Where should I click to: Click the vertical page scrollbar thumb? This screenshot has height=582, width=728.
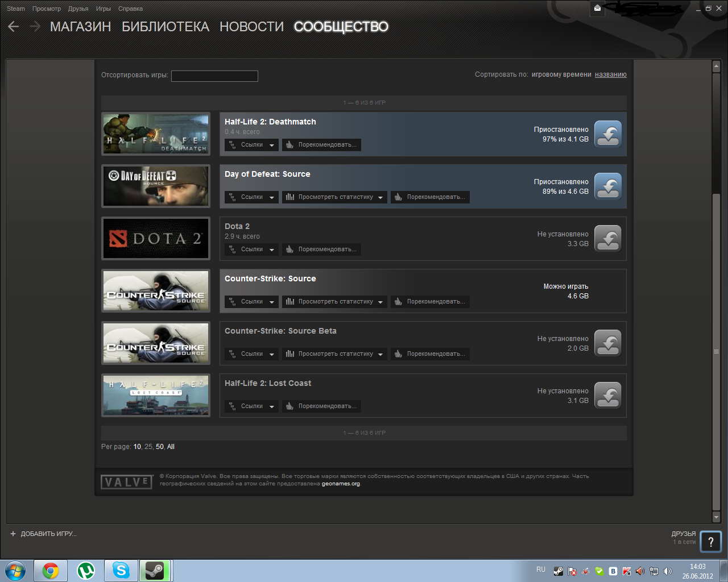click(717, 352)
